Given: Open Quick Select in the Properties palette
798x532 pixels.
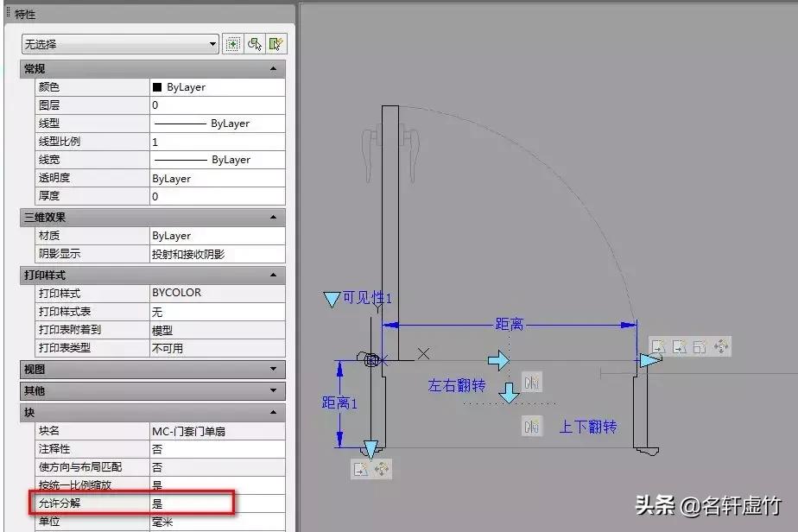Looking at the screenshot, I should point(277,43).
